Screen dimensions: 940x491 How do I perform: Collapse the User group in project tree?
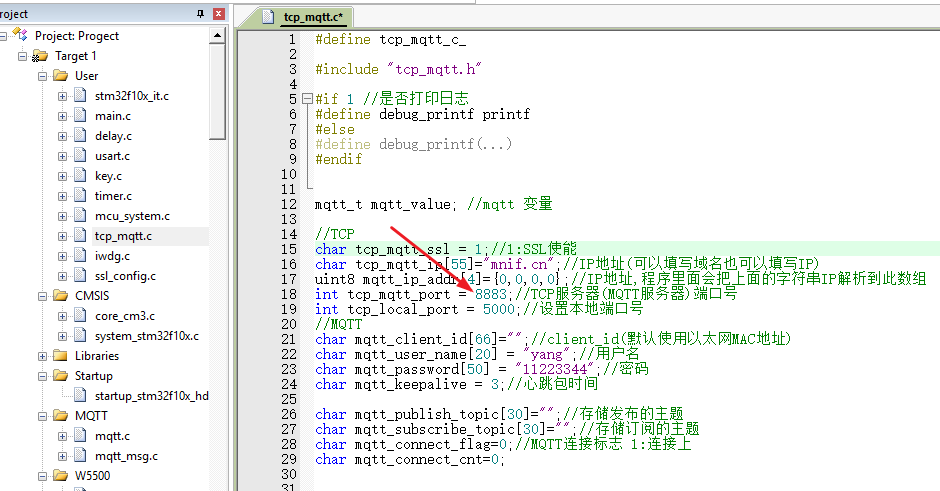[42, 76]
